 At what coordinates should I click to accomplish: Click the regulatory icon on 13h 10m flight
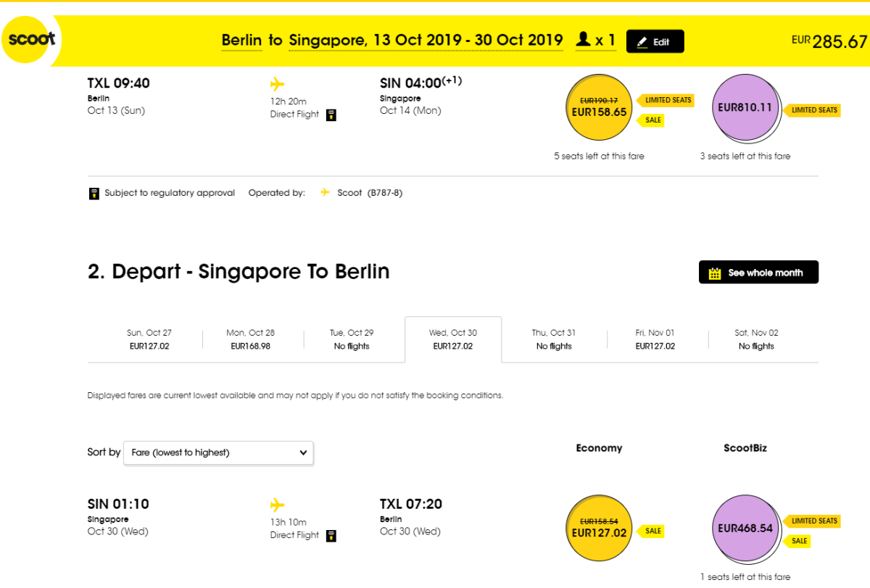coord(331,536)
